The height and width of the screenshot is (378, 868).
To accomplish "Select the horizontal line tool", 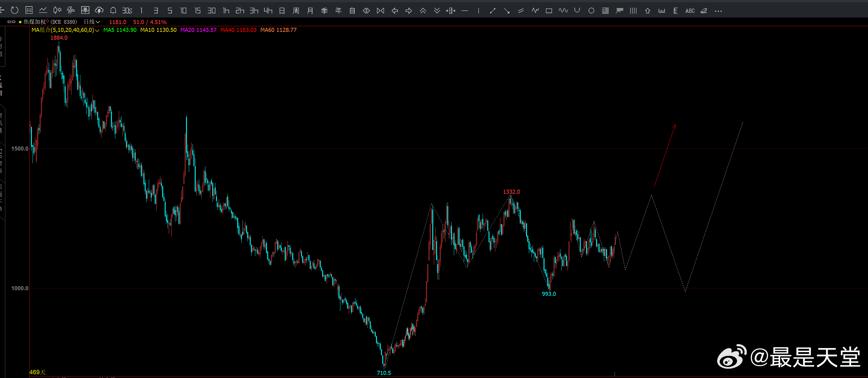I will point(465,11).
